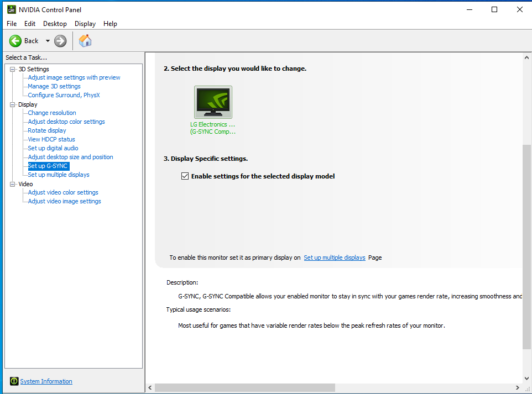The image size is (532, 394).
Task: Click the Home icon in toolbar
Action: [x=85, y=41]
